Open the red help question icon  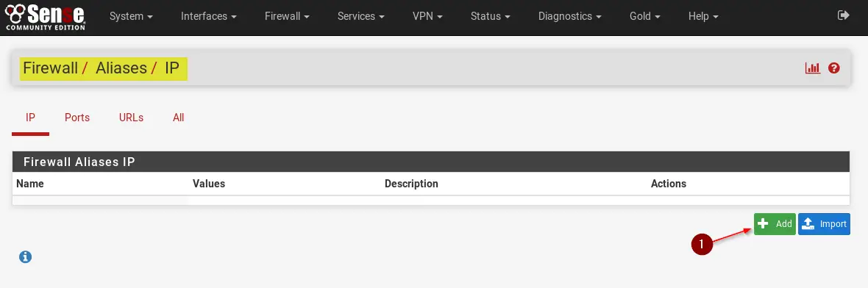pos(833,68)
